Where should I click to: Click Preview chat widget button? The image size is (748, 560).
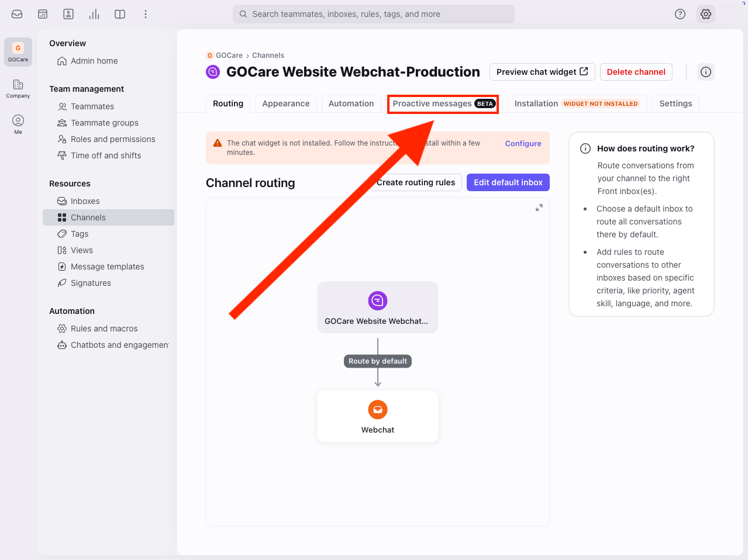tap(542, 72)
